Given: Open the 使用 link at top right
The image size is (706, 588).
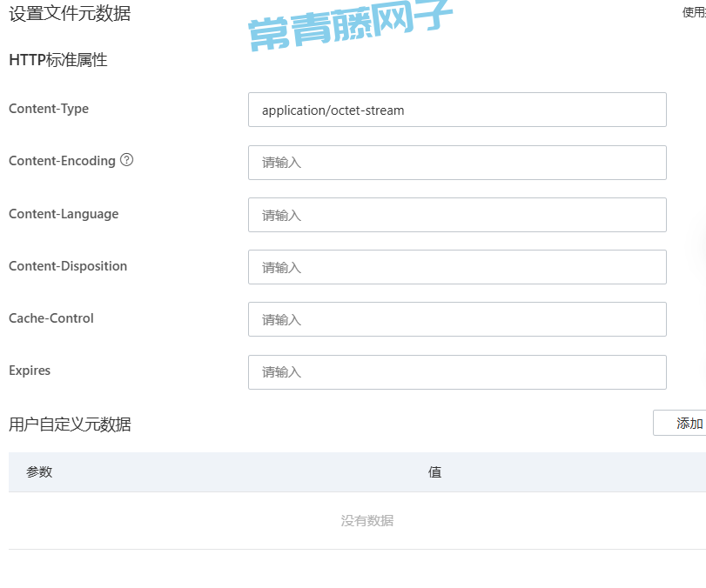Looking at the screenshot, I should (x=694, y=12).
